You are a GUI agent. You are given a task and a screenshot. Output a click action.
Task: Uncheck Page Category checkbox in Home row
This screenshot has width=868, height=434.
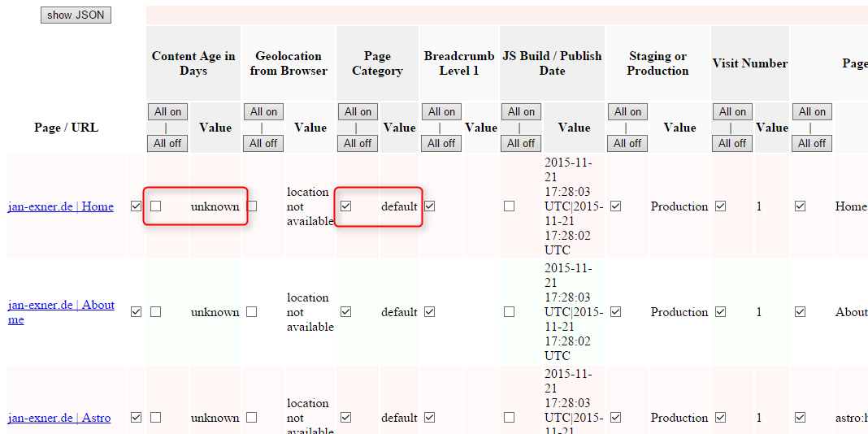[x=346, y=206]
